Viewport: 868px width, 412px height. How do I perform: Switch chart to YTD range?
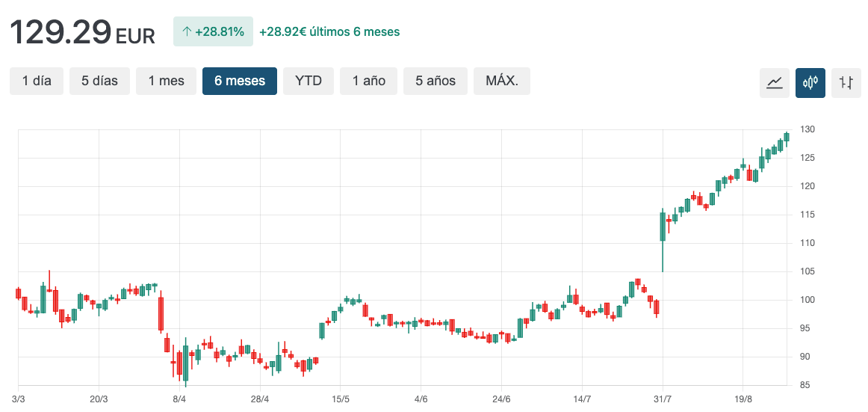click(308, 81)
